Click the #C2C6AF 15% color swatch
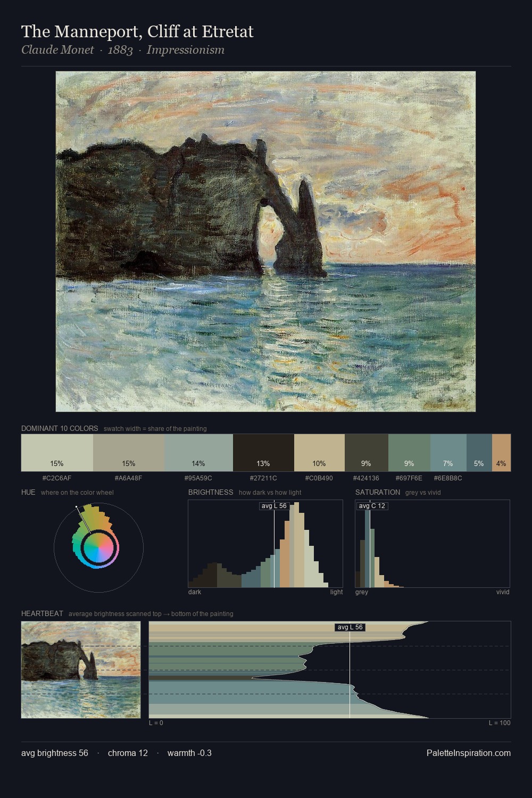 point(57,453)
